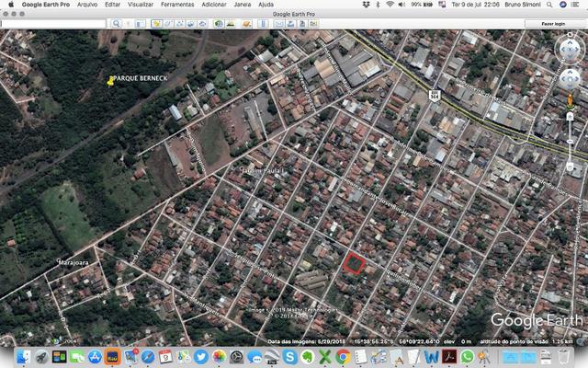Open the Bluetooth menu bar icon
The height and width of the screenshot is (368, 588).
click(378, 5)
